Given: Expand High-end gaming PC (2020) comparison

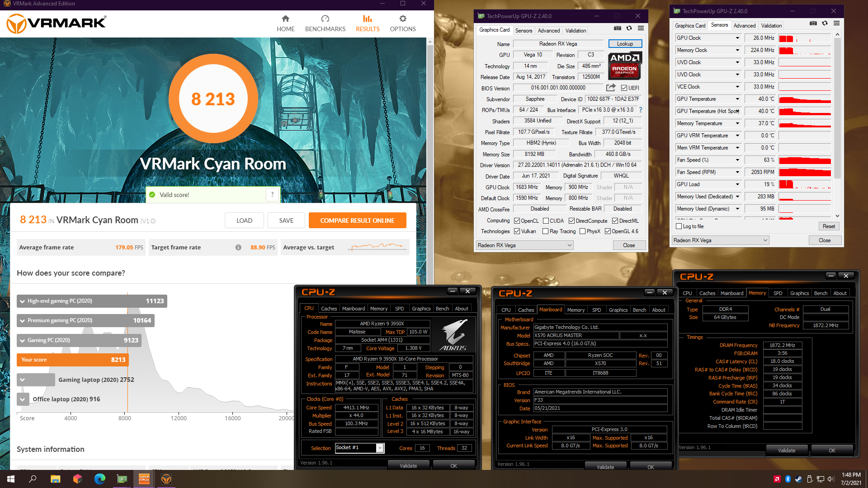Looking at the screenshot, I should click(22, 301).
